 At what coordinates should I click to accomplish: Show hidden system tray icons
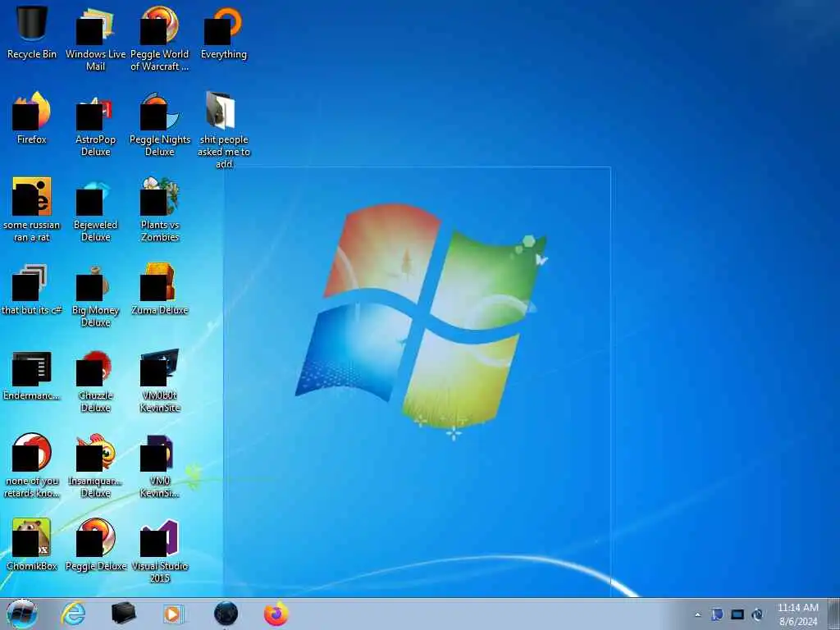[x=697, y=614]
